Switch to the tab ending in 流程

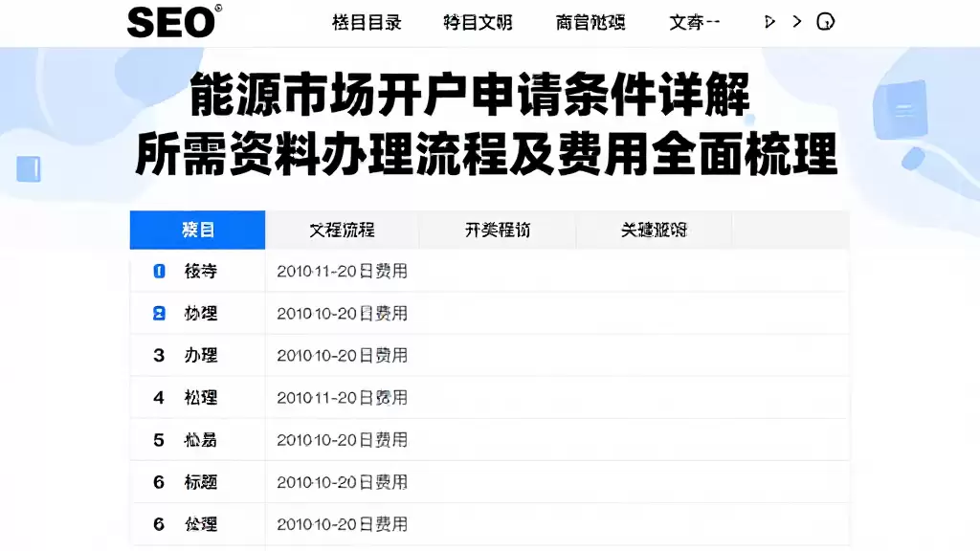[342, 230]
